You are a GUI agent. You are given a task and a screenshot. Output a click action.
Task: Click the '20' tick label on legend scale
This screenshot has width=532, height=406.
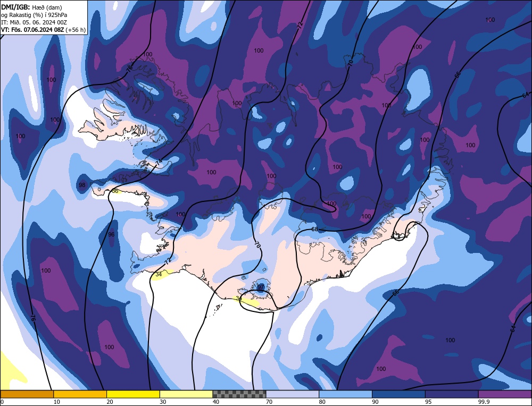(110, 402)
